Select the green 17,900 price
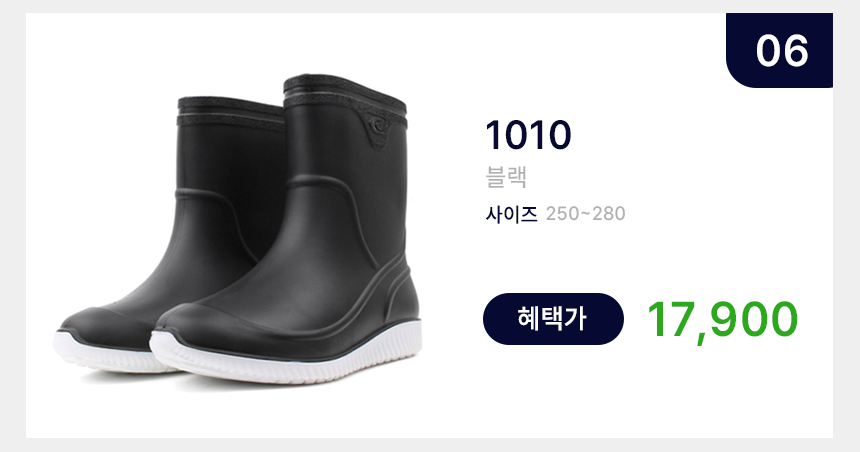This screenshot has height=452, width=860. tap(722, 321)
